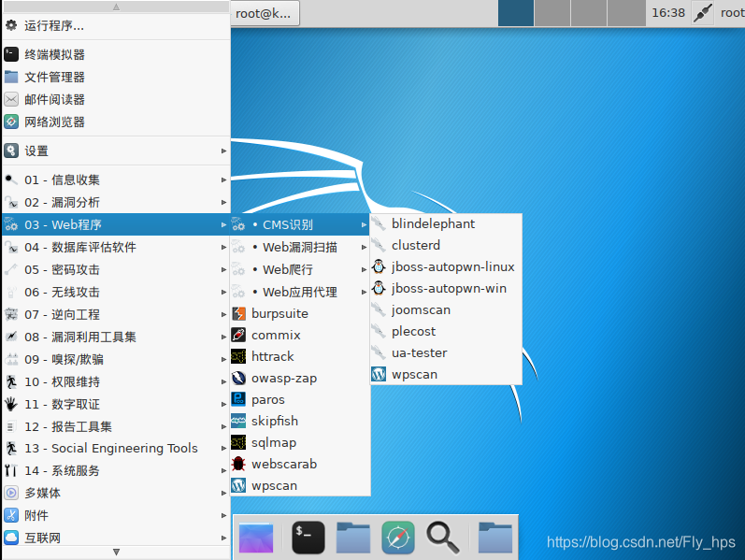This screenshot has width=745, height=560.
Task: Open the home folder icon in the dock
Action: [x=353, y=538]
